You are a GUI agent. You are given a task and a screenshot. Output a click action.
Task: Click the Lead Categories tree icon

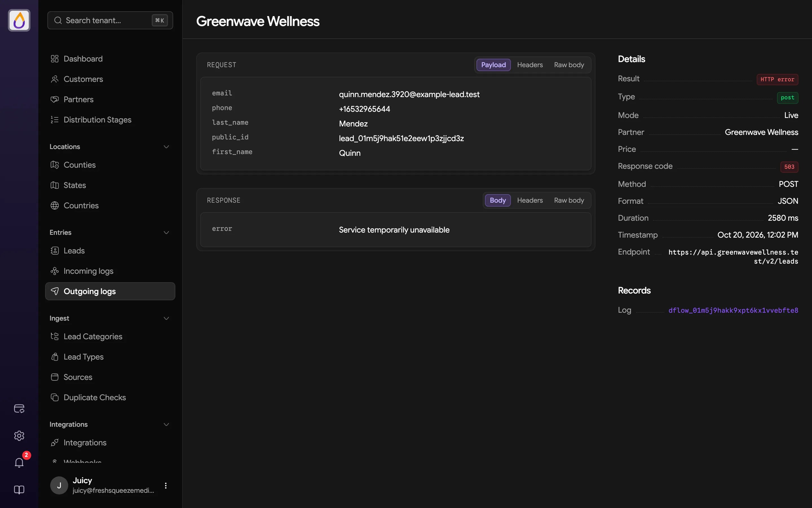click(55, 336)
